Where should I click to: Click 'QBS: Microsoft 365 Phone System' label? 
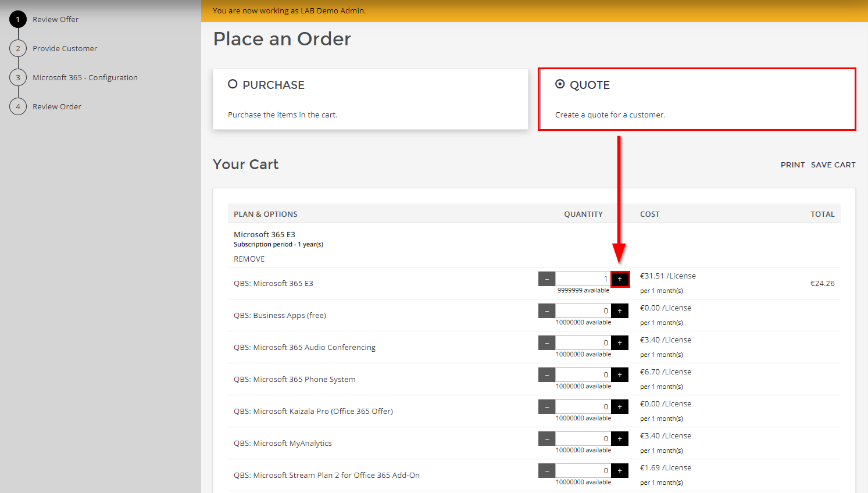click(295, 380)
